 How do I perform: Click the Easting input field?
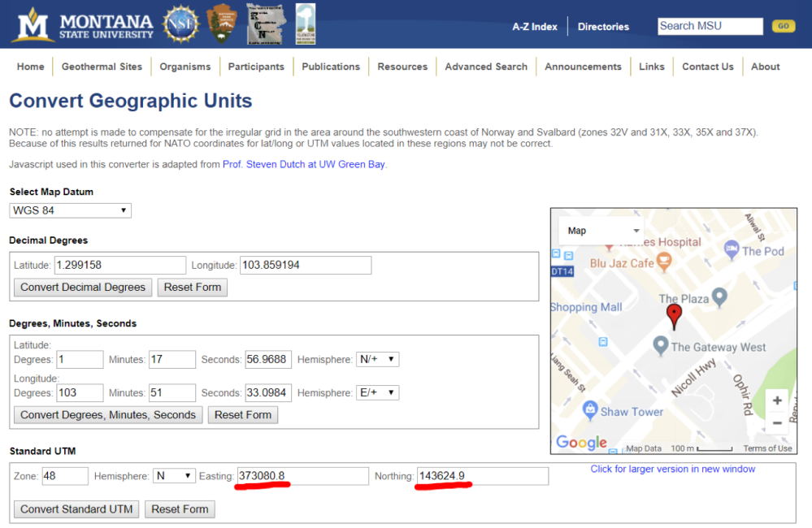(302, 476)
